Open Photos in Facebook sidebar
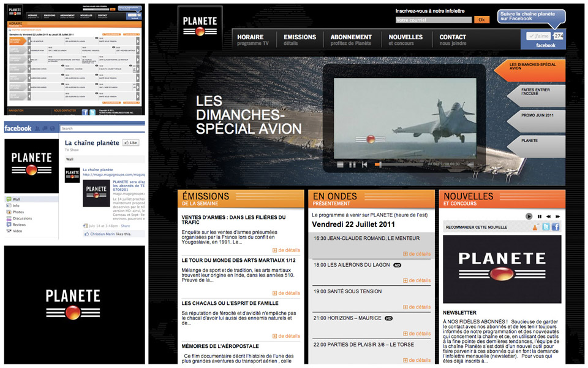Image resolution: width=588 pixels, height=368 pixels. [18, 212]
